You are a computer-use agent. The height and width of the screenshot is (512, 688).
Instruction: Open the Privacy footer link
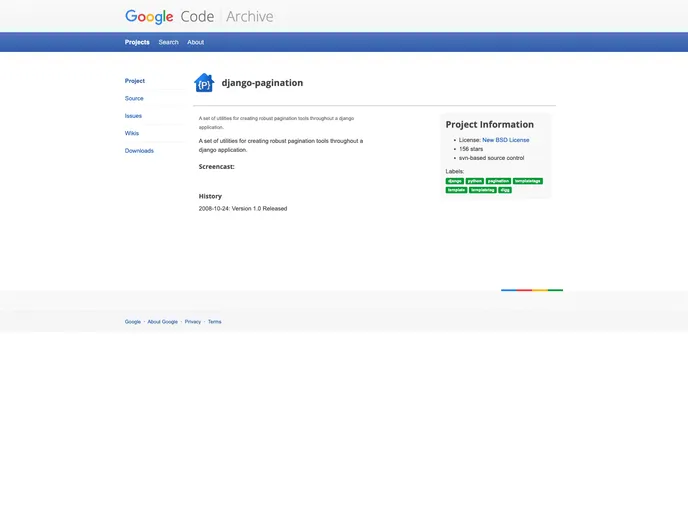(193, 322)
